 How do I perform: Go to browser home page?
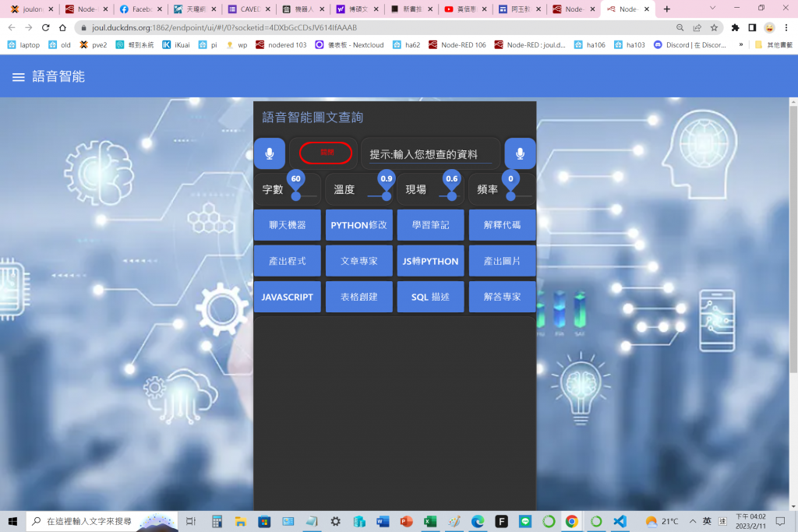pos(62,27)
